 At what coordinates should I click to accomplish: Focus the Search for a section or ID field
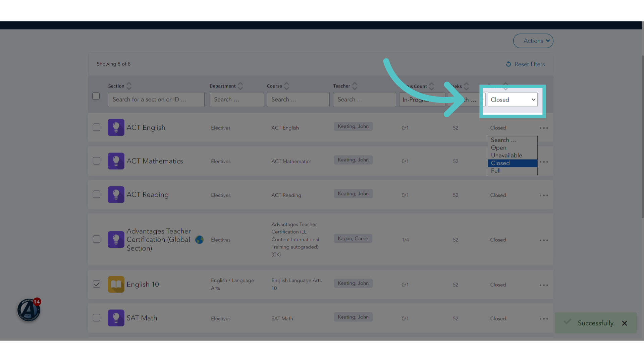pyautogui.click(x=156, y=100)
